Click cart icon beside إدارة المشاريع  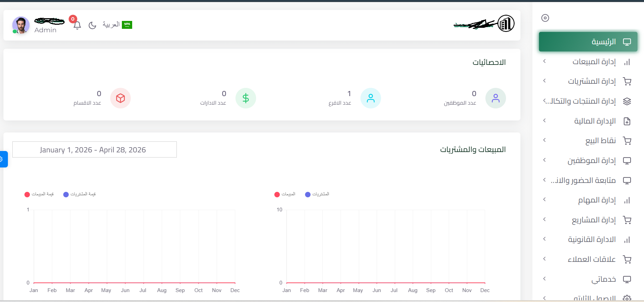(x=627, y=220)
